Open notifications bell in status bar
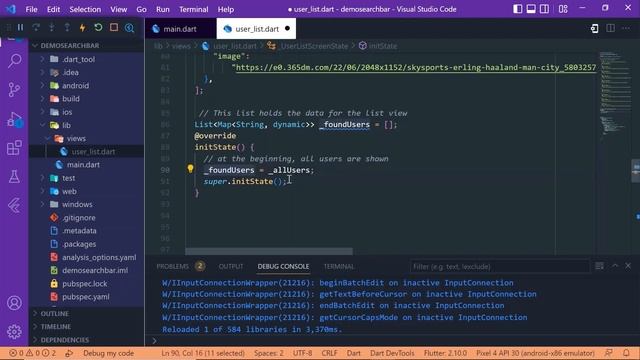The width and height of the screenshot is (640, 360). (x=626, y=353)
